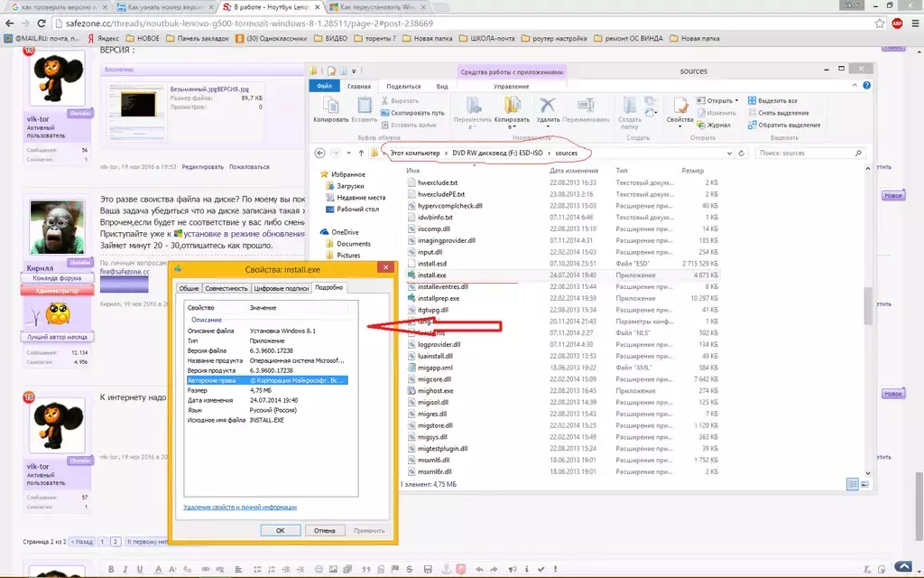Click Explorer's address bar refresh icon
The width and height of the screenshot is (924, 578).
(x=742, y=154)
